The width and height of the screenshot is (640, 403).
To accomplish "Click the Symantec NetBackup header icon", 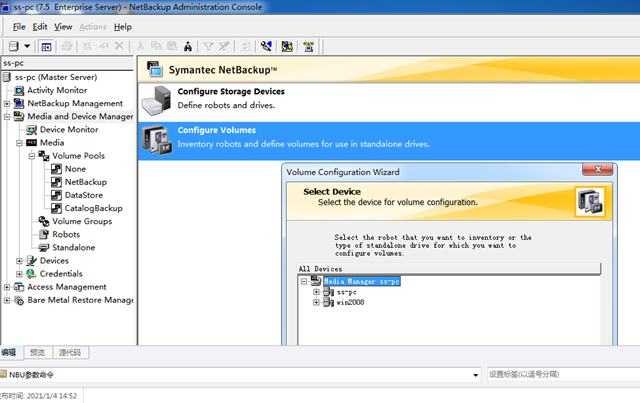I will tap(155, 69).
